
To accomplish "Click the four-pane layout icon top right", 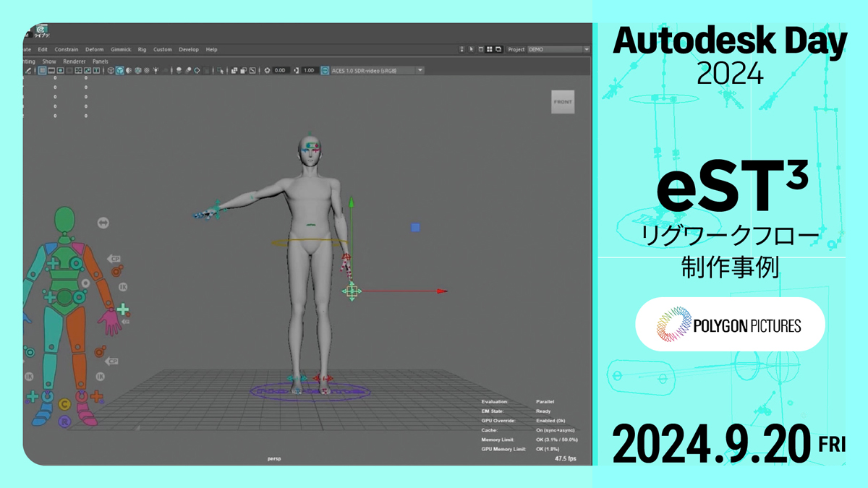I will click(x=489, y=49).
